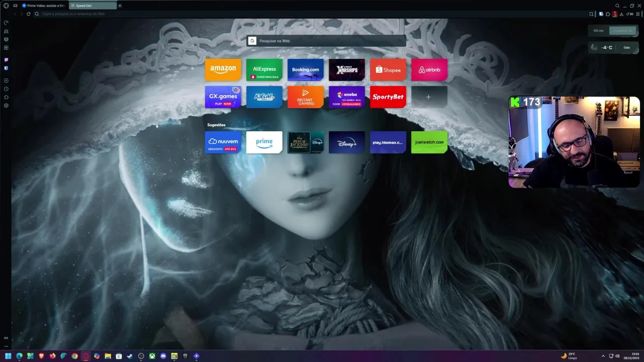This screenshot has height=362, width=644.
Task: Open the Prime suggestion tile
Action: click(x=264, y=142)
